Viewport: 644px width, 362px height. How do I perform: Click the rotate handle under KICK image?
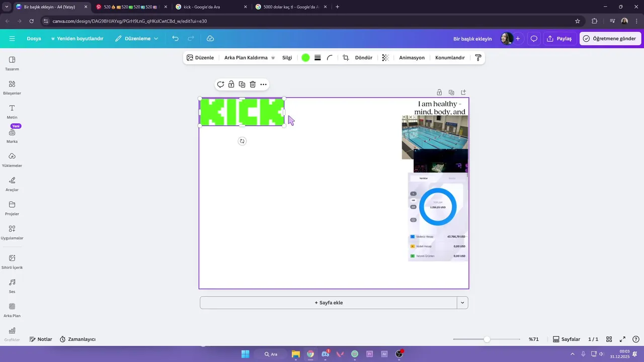[242, 141]
